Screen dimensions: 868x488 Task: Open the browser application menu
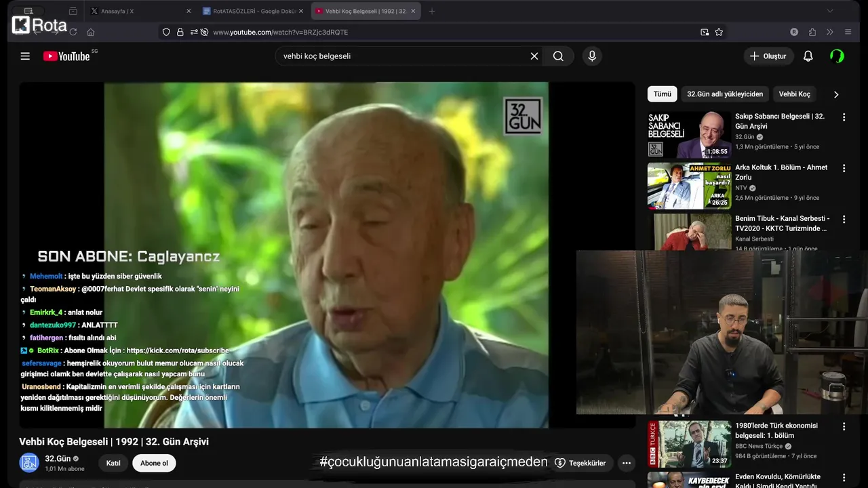pyautogui.click(x=848, y=32)
